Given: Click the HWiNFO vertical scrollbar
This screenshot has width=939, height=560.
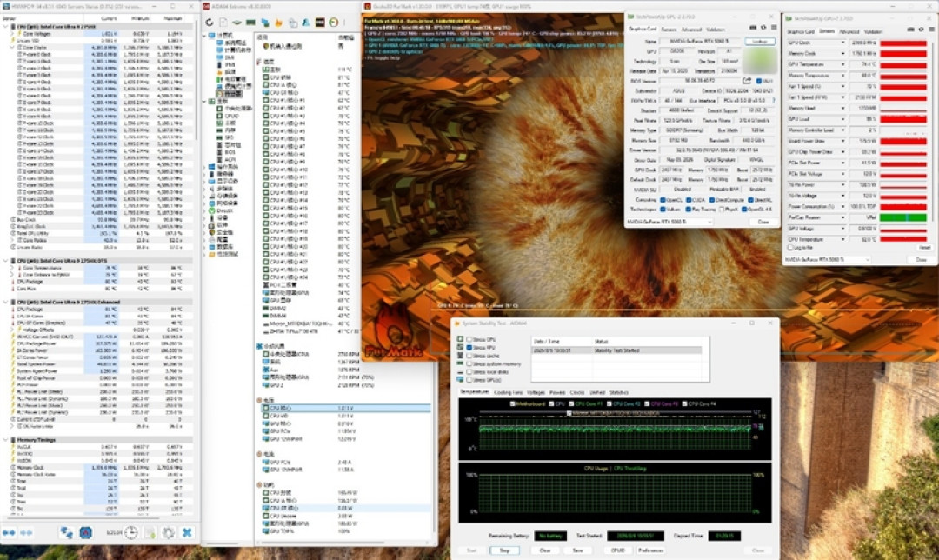Looking at the screenshot, I should point(196,81).
